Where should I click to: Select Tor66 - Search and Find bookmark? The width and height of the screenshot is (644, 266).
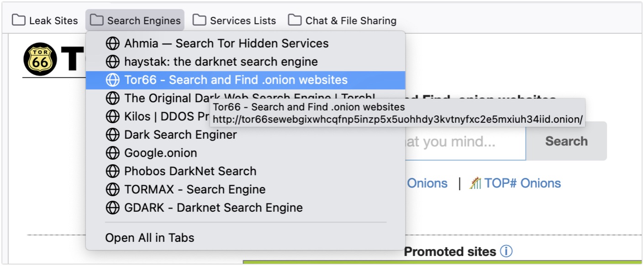245,80
